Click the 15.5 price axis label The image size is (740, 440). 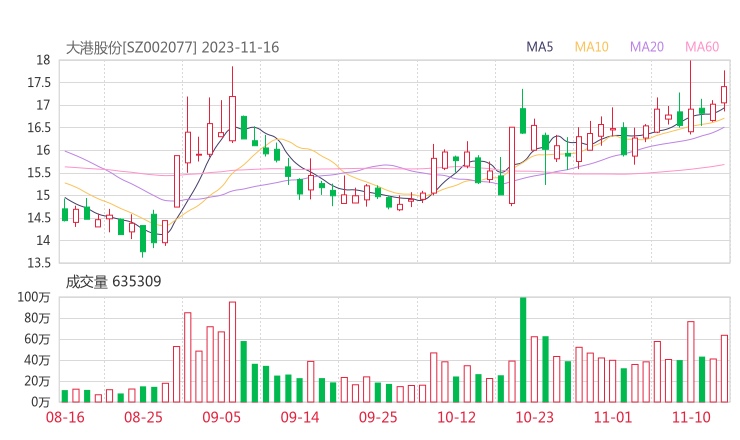pyautogui.click(x=38, y=173)
